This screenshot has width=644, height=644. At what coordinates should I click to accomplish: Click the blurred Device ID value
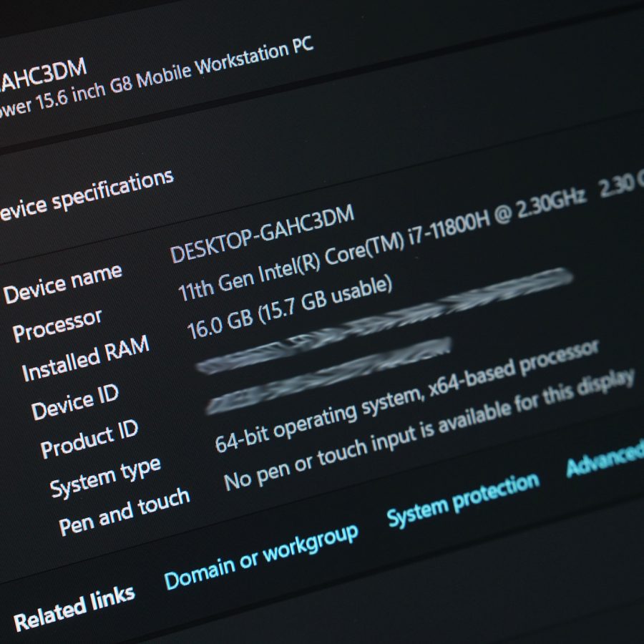[x=384, y=320]
